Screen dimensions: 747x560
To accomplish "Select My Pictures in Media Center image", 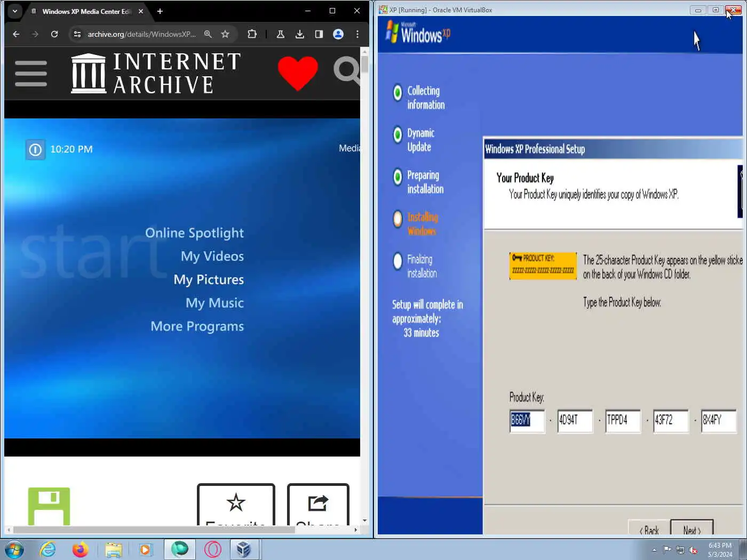I will [209, 280].
